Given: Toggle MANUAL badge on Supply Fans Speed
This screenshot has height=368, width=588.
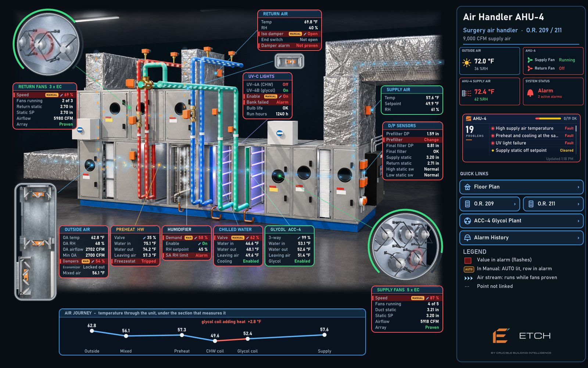Looking at the screenshot, I should click(x=417, y=298).
